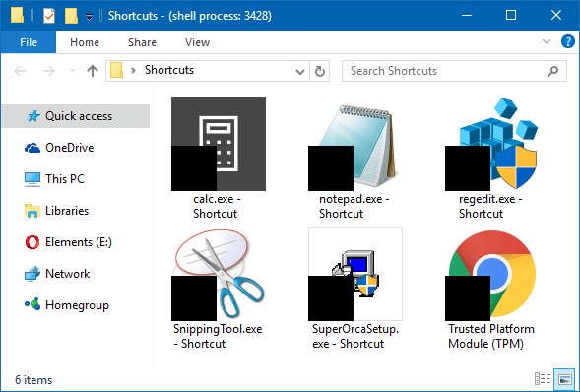Viewport: 580px width, 392px height.
Task: Click the This PC monitor icon
Action: [x=32, y=179]
